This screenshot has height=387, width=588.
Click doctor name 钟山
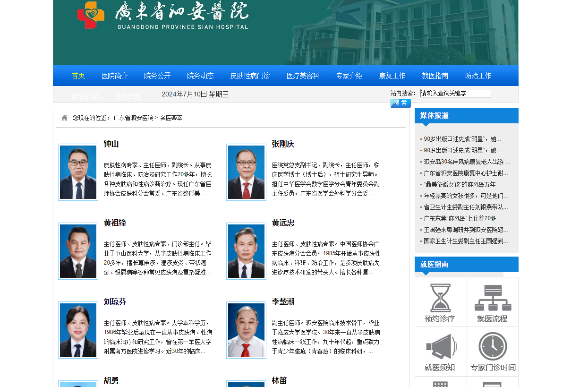[x=111, y=144]
